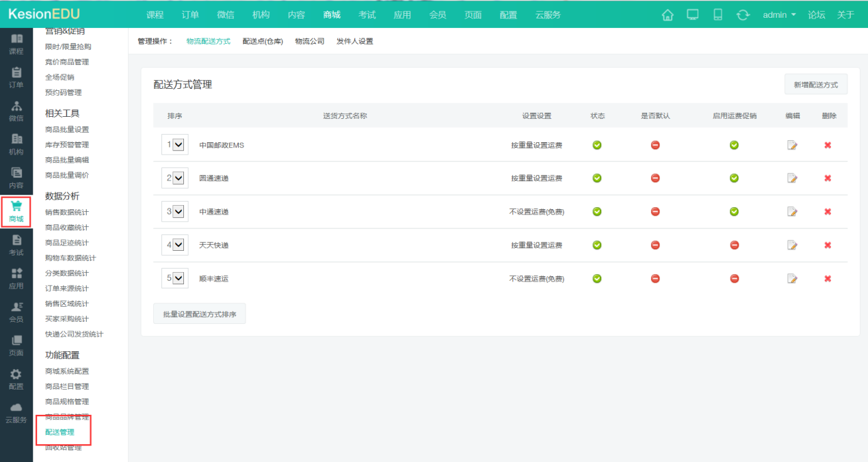868x462 pixels.
Task: Open 云服务 in the left sidebar
Action: pos(16,413)
